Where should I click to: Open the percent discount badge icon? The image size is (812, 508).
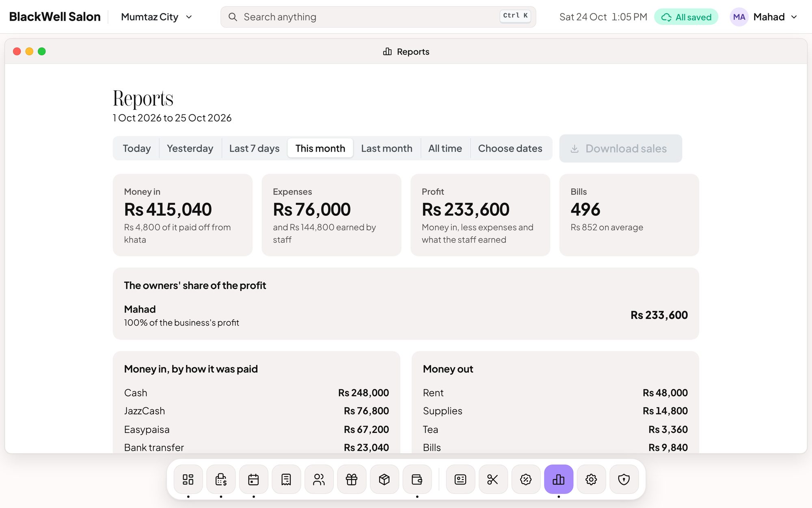click(x=526, y=479)
